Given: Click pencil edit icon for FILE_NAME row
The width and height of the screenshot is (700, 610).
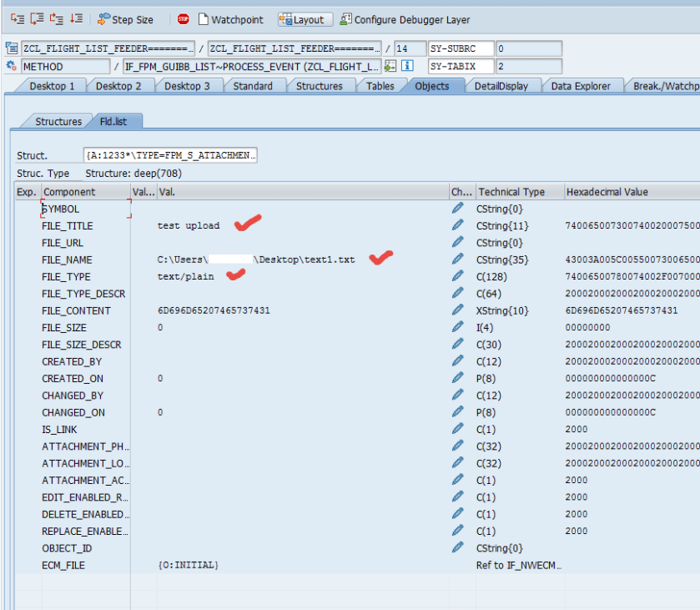Looking at the screenshot, I should point(457,260).
